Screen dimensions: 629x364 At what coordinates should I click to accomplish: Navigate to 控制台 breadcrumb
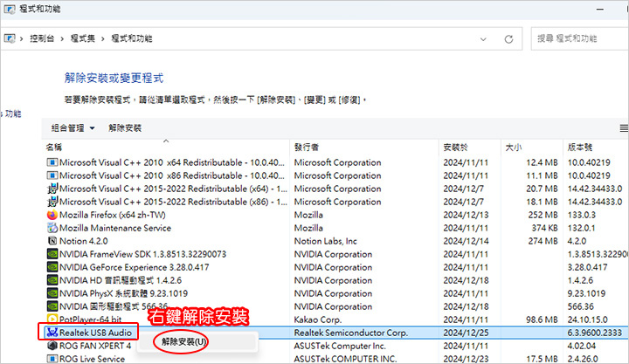pos(42,39)
